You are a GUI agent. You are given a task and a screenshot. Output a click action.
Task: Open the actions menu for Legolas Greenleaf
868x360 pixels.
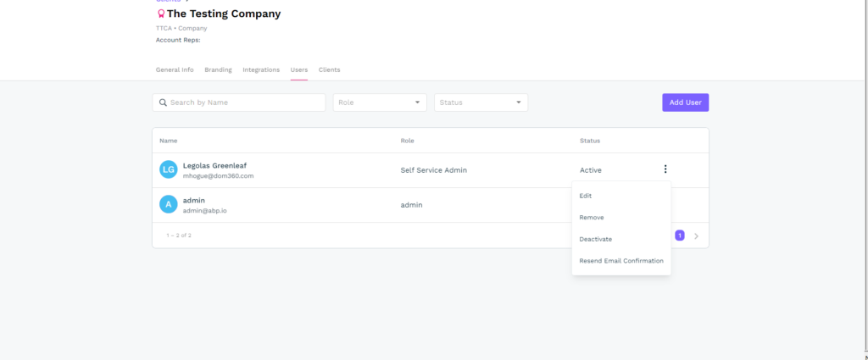point(665,169)
